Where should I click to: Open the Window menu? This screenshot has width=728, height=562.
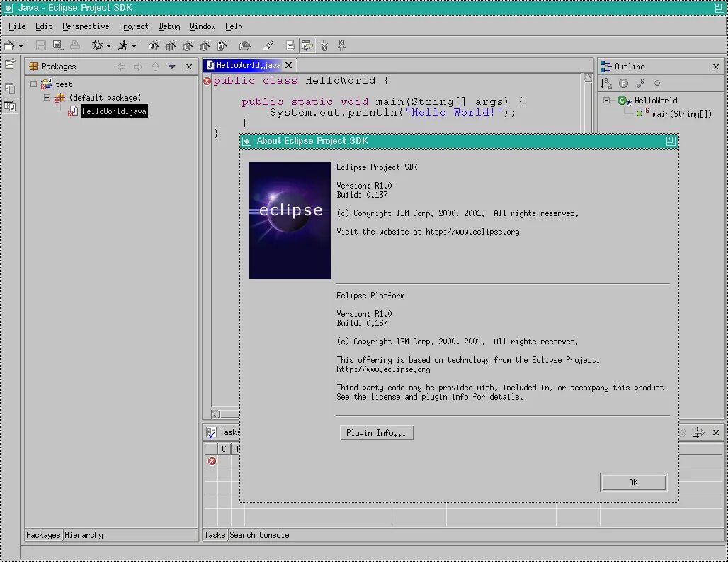point(203,26)
